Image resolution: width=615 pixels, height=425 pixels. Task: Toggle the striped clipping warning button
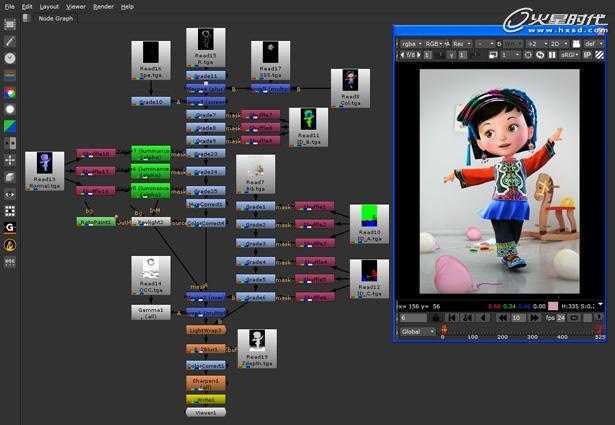pyautogui.click(x=600, y=55)
